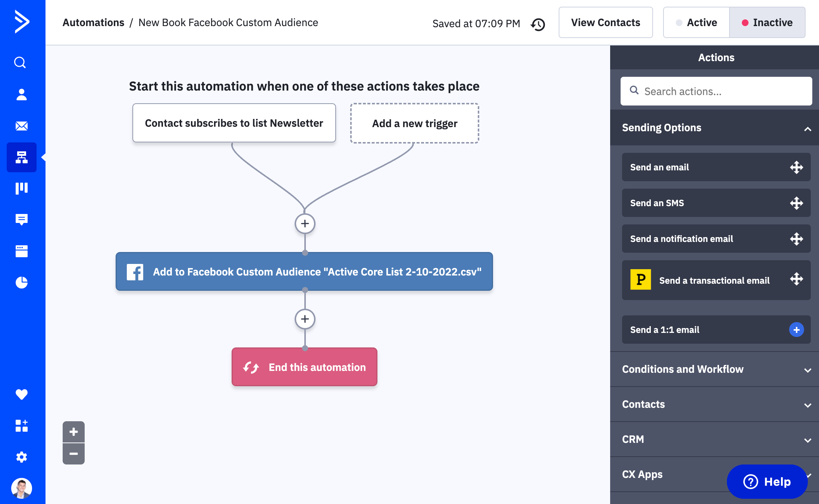Click the Add a new trigger box
The width and height of the screenshot is (819, 504).
click(414, 123)
